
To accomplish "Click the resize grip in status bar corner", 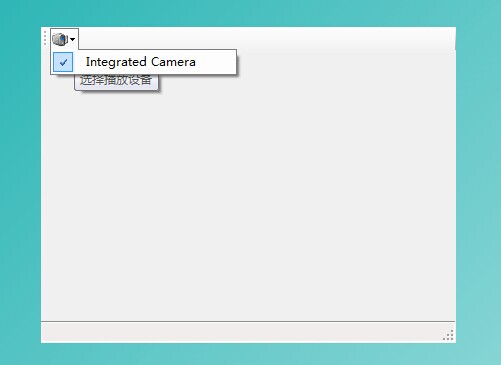I will [x=449, y=335].
